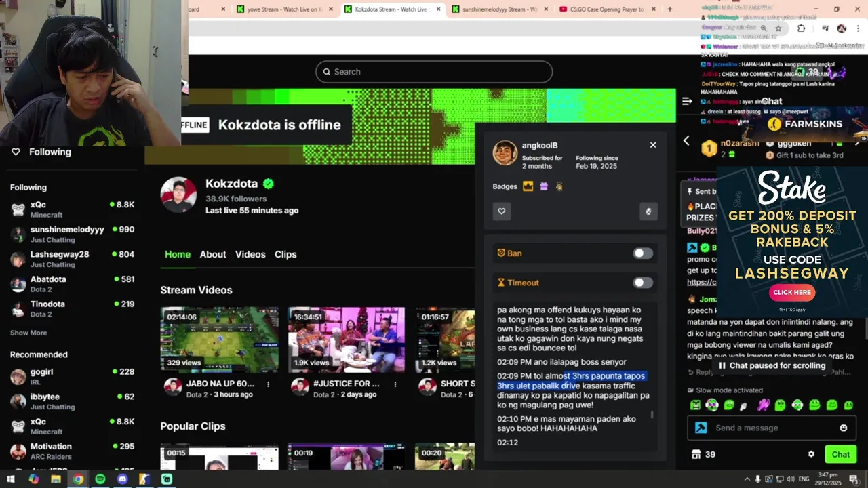Bookmark this page with the star icon
The width and height of the screenshot is (868, 488).
(778, 28)
